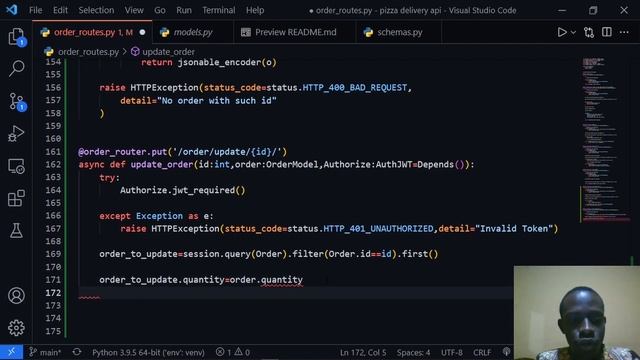640x360 pixels.
Task: Open Problems via errors and warnings count
Action: (232, 352)
